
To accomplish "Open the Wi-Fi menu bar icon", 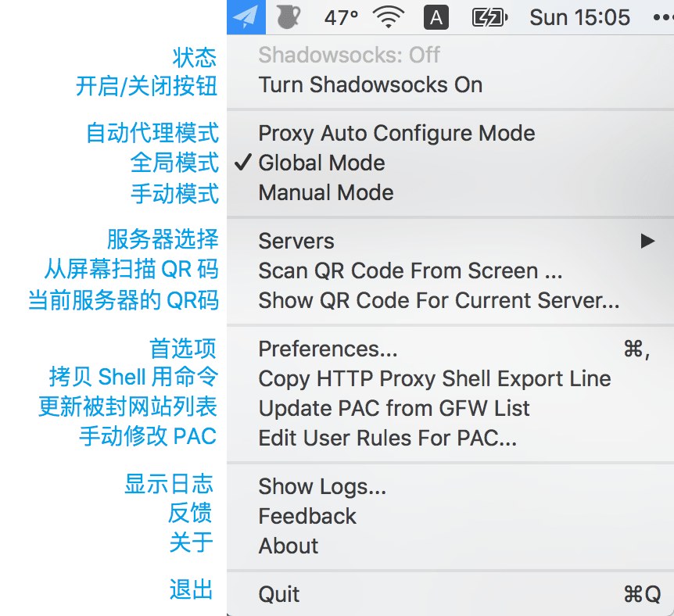I will click(389, 18).
